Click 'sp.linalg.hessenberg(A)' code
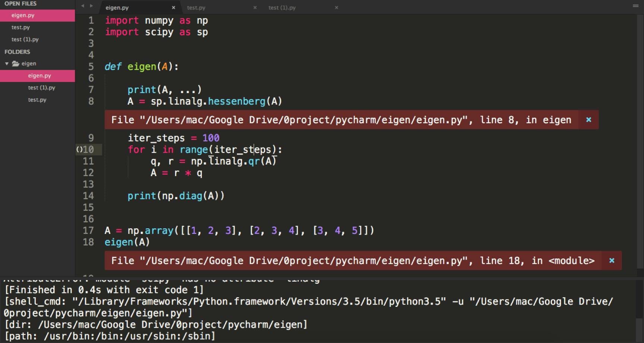Image resolution: width=644 pixels, height=343 pixels. tap(216, 101)
